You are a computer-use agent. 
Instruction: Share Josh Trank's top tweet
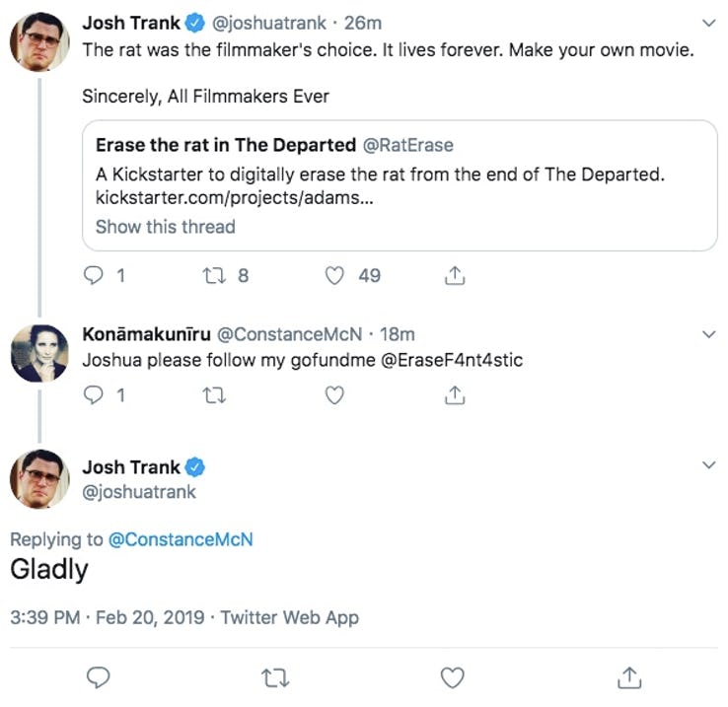[455, 276]
